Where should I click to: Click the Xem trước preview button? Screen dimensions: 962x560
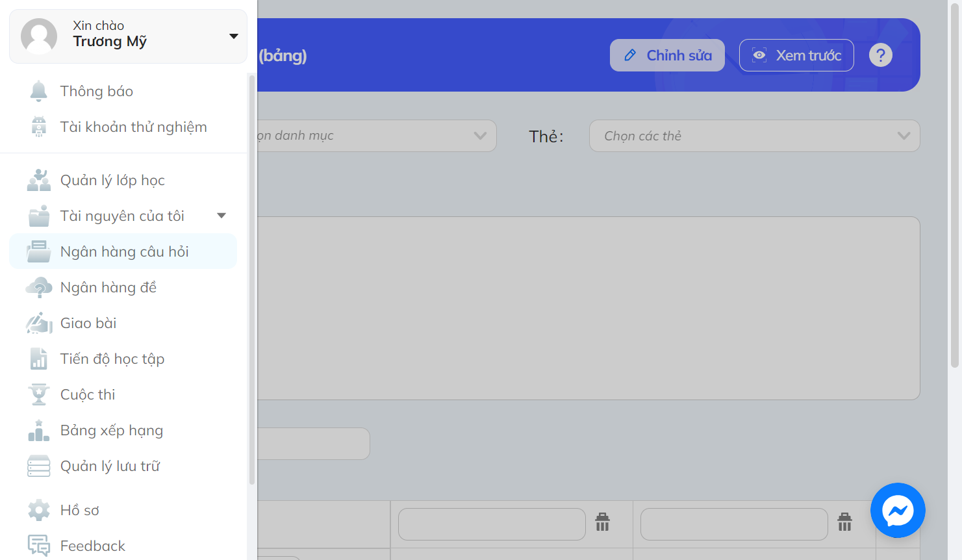(796, 55)
